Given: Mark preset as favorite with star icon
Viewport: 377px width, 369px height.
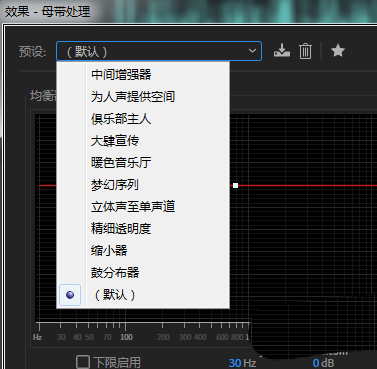Looking at the screenshot, I should point(338,51).
